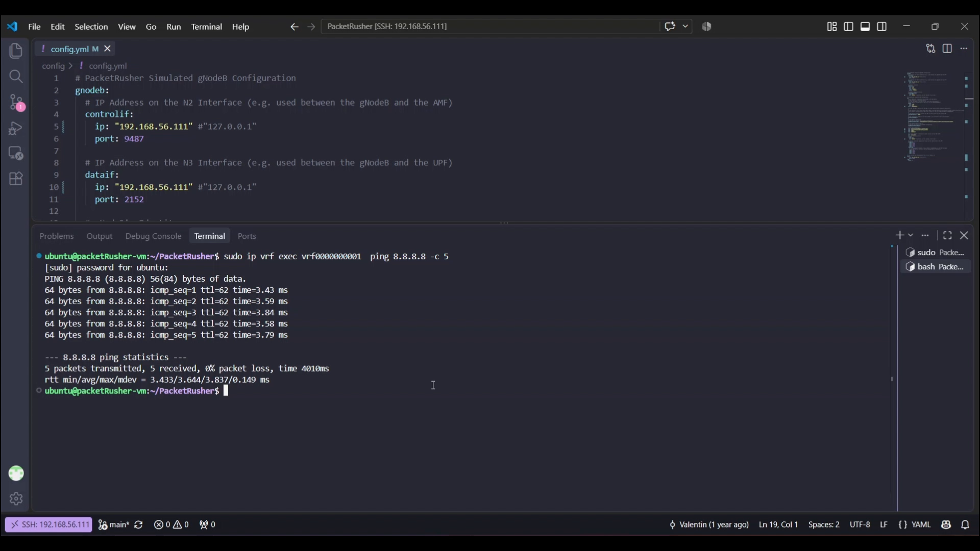
Task: Split the editor right
Action: pos(948,49)
